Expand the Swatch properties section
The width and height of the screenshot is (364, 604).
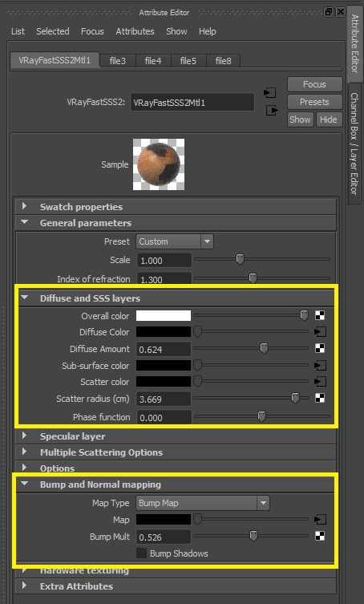24,206
